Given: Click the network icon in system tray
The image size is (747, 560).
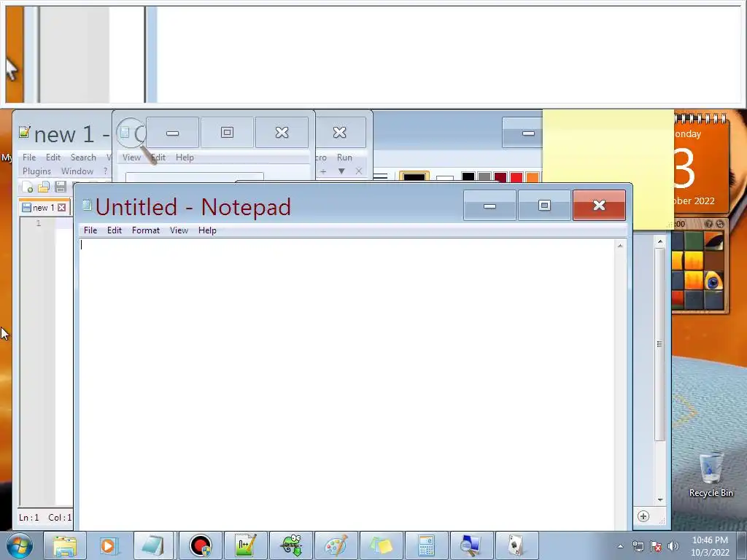Looking at the screenshot, I should tap(638, 546).
